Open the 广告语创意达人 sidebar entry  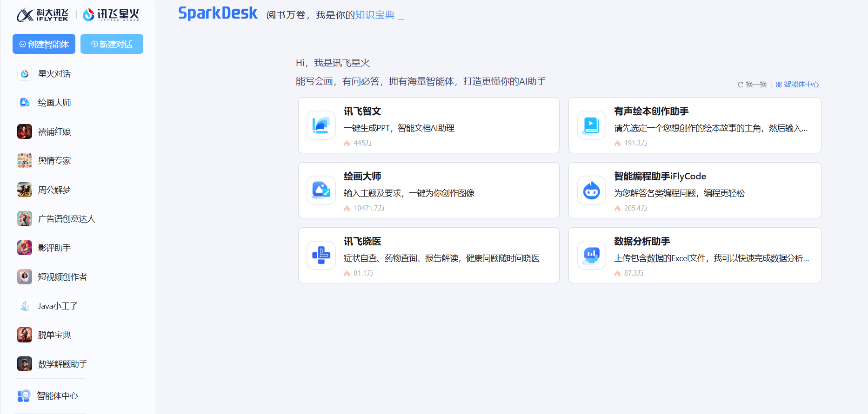click(x=67, y=219)
